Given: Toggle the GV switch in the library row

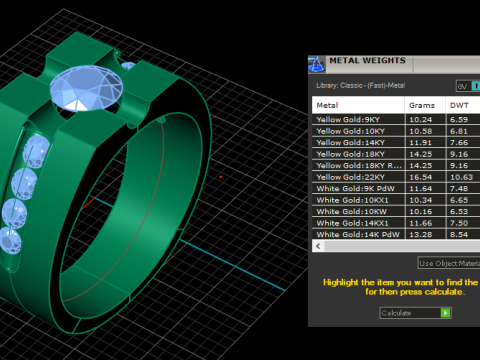Looking at the screenshot, I should tap(468, 86).
